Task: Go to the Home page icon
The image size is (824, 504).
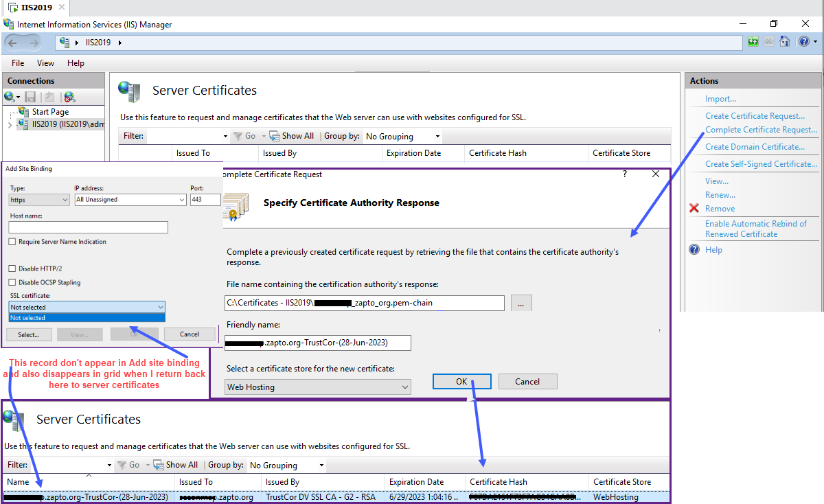Action: [785, 42]
